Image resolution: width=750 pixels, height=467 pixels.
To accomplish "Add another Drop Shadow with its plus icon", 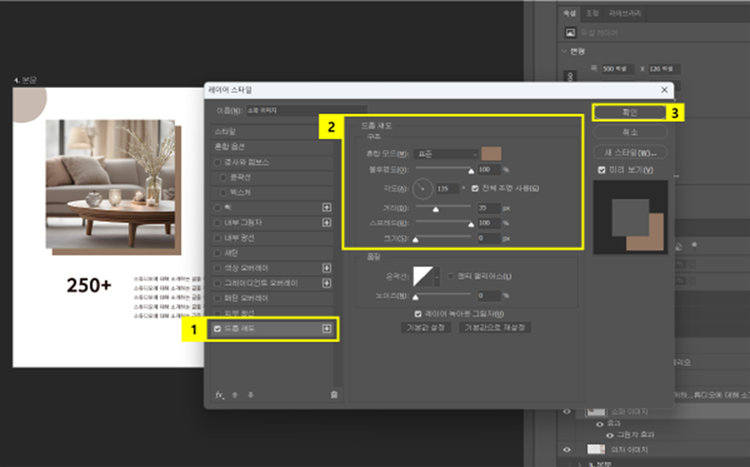I will coord(327,328).
